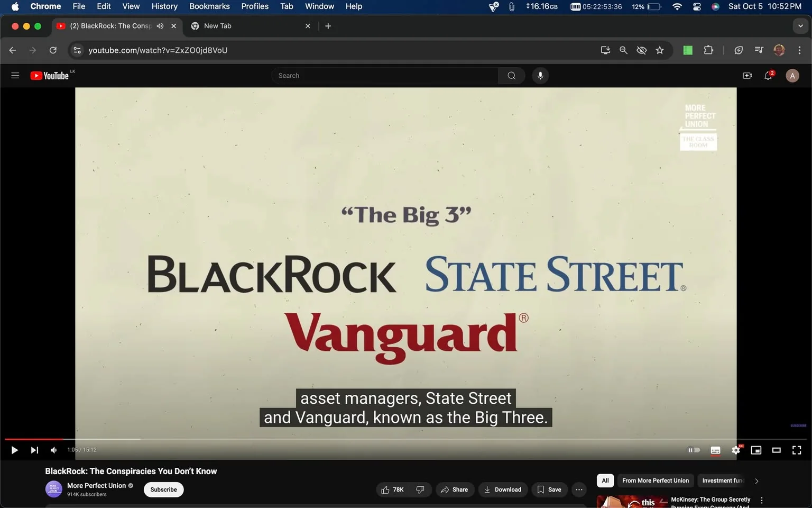This screenshot has height=508, width=812.
Task: Click the search magnifier button
Action: click(x=511, y=76)
